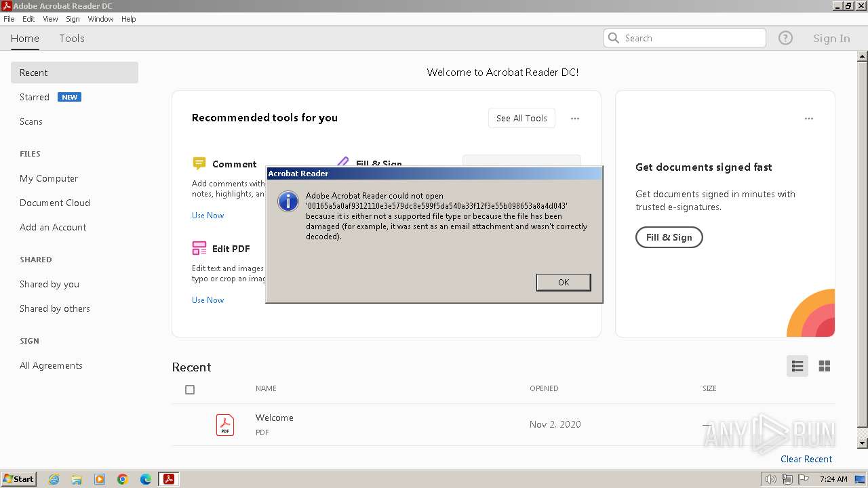Click the network tray icon
Viewport: 868px width, 488px height.
point(787,479)
